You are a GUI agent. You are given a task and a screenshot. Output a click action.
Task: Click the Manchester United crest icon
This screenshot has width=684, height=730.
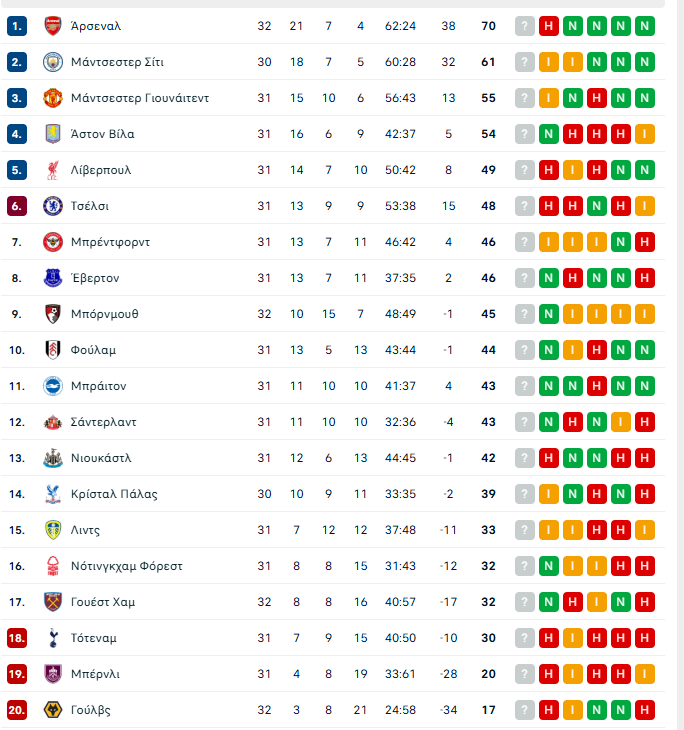pos(53,98)
